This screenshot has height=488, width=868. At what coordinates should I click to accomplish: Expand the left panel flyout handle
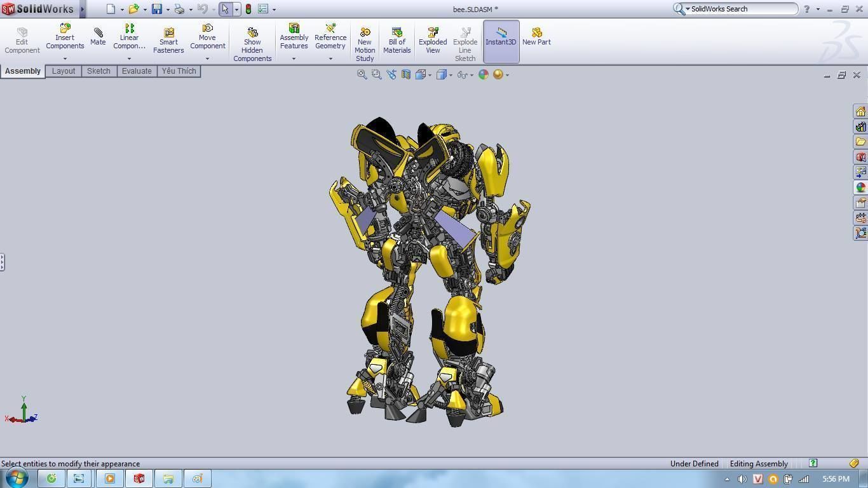[3, 262]
